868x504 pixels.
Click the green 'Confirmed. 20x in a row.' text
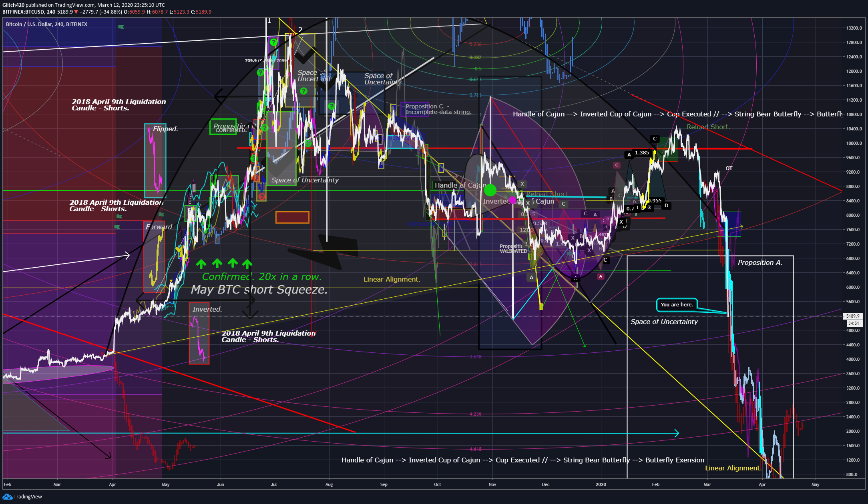coord(262,277)
